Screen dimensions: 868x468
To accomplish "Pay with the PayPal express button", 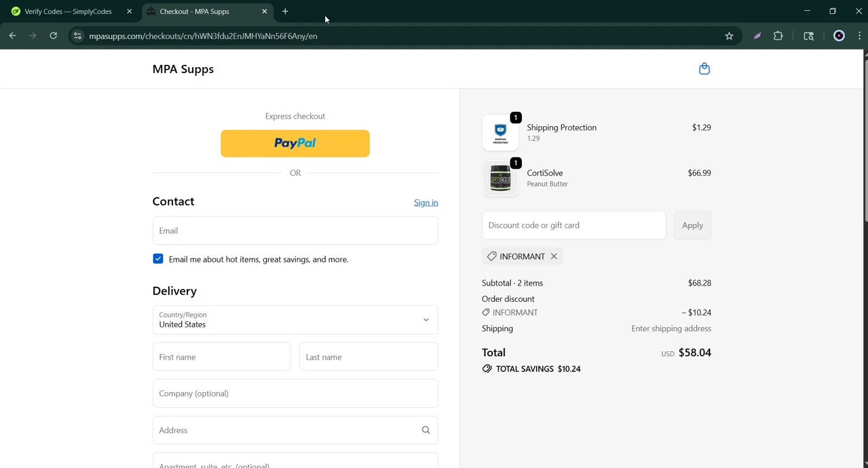I will [x=295, y=144].
